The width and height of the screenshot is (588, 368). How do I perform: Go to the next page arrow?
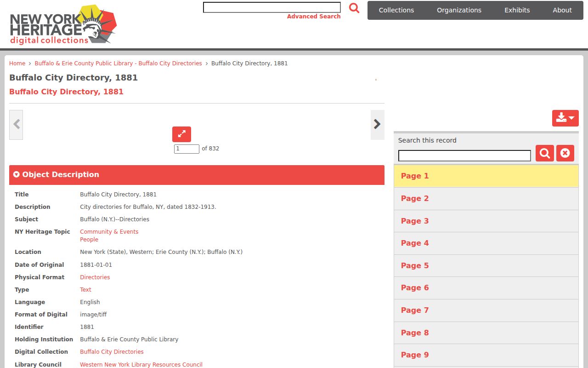tap(378, 125)
